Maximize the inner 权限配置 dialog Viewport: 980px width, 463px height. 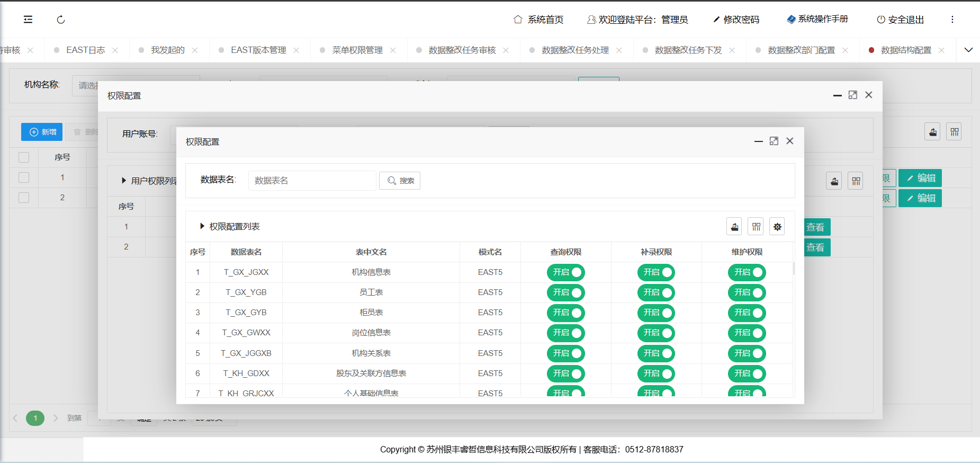(774, 141)
